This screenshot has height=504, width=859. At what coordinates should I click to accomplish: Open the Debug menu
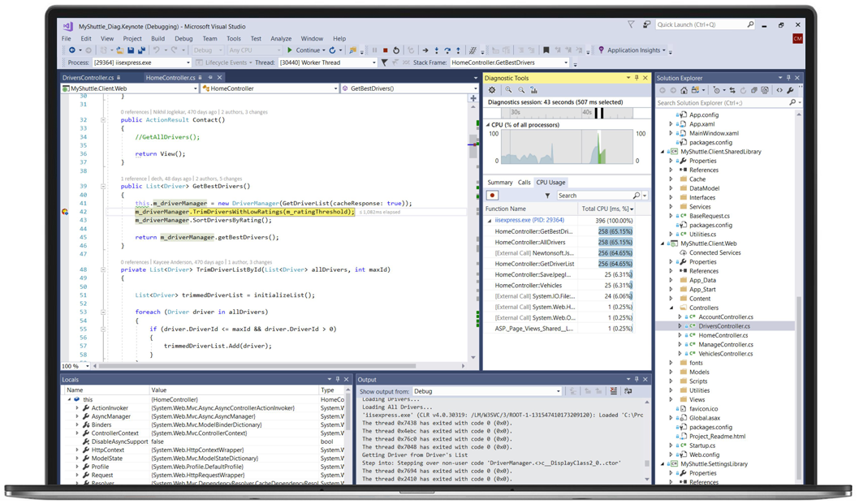pos(183,38)
